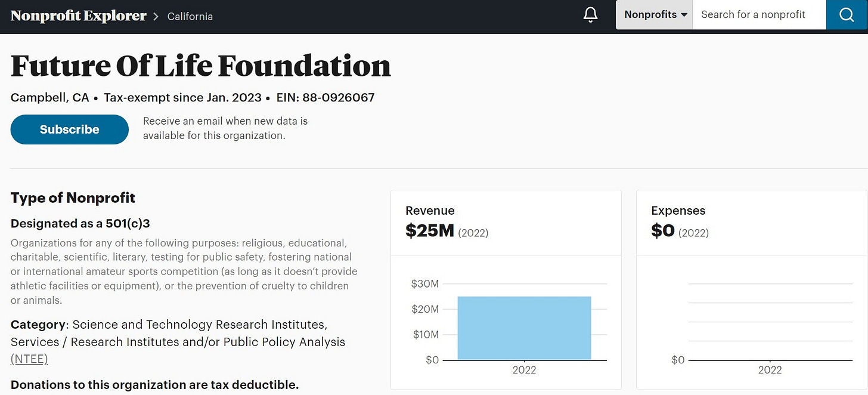Click the 'Campbell, CA' location text

pyautogui.click(x=50, y=97)
